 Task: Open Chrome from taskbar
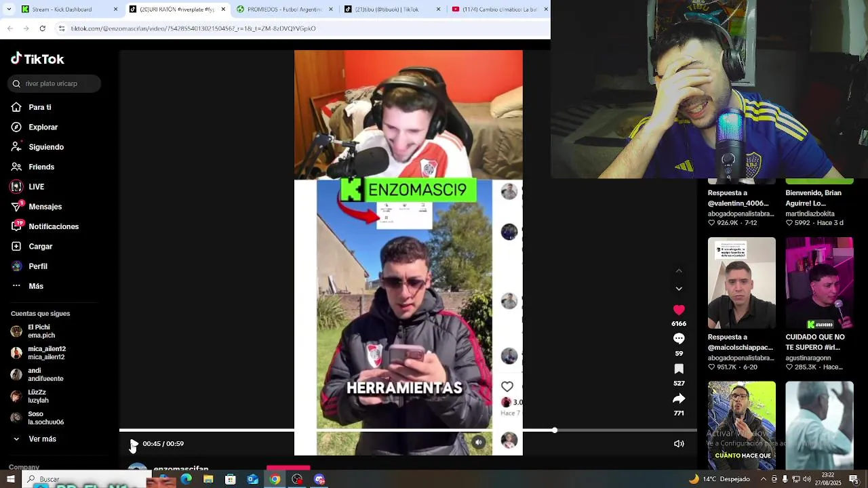275,479
